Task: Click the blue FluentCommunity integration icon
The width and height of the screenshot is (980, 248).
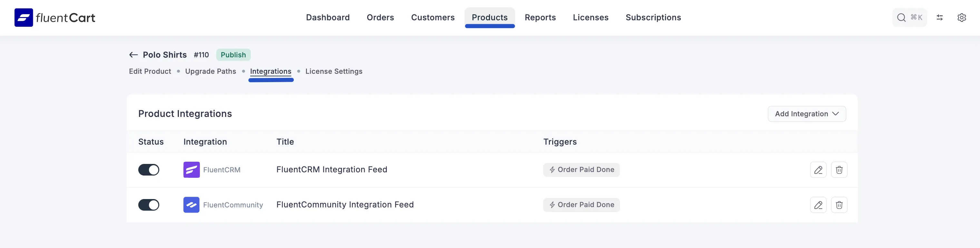Action: point(191,205)
